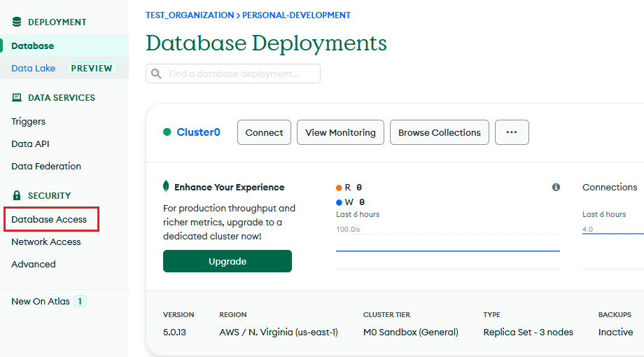Click the New On Atlas count badge
Viewport: 644px width, 357px height.
tap(80, 301)
